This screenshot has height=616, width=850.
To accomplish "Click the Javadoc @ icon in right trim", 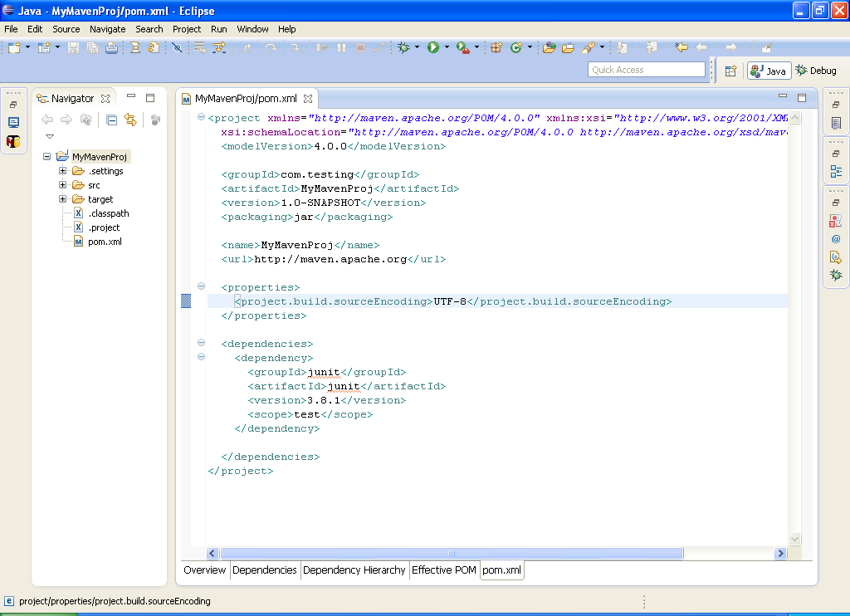I will coord(836,239).
